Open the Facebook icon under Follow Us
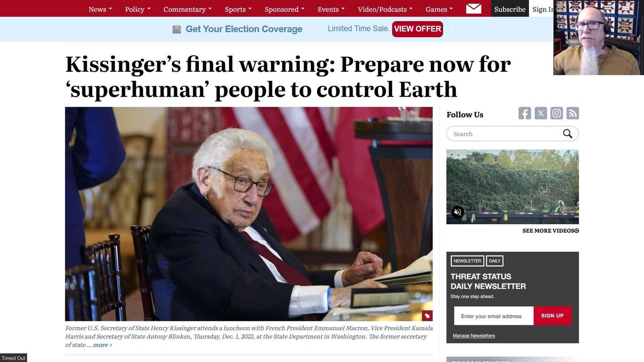Screen dimensions: 644x362 [525, 114]
